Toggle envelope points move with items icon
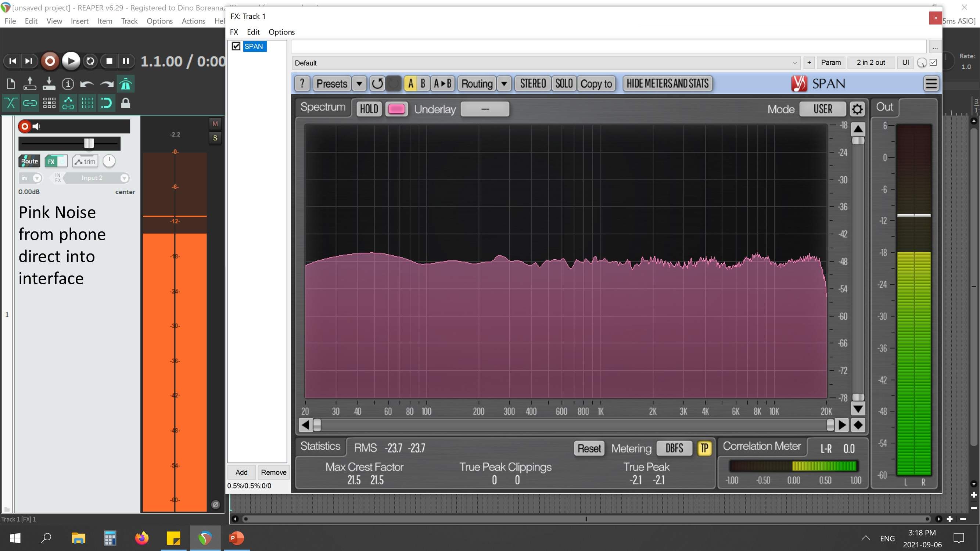The height and width of the screenshot is (551, 980). (x=68, y=103)
